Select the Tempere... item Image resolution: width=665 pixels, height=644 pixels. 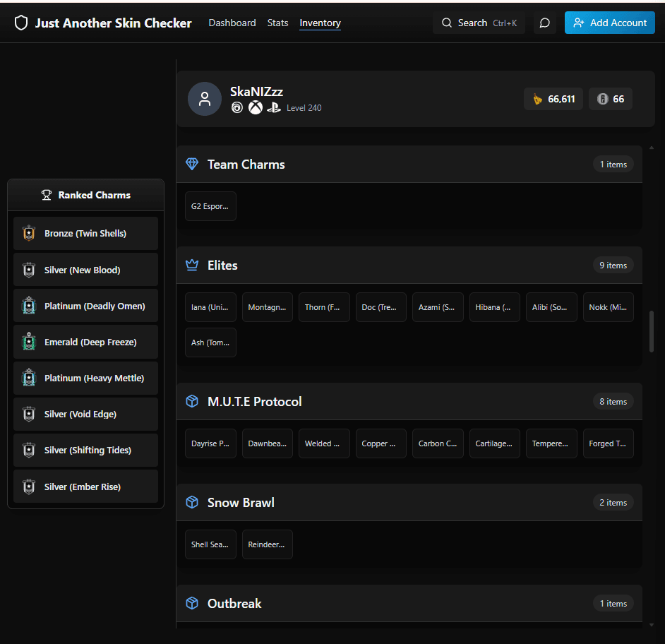(x=551, y=443)
